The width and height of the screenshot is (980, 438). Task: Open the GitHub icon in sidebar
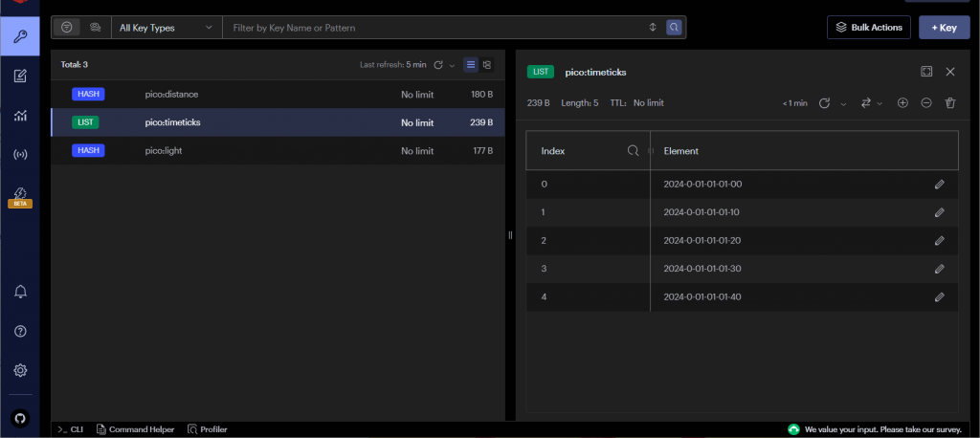point(20,418)
